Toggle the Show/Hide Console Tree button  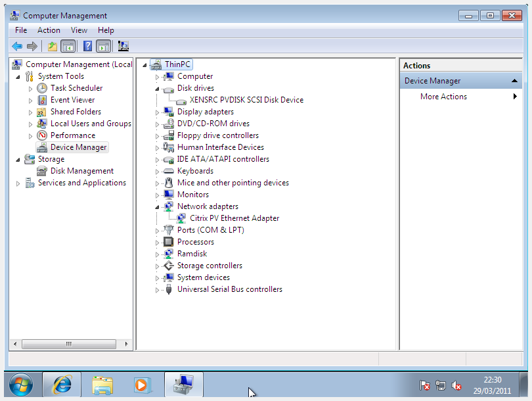68,46
